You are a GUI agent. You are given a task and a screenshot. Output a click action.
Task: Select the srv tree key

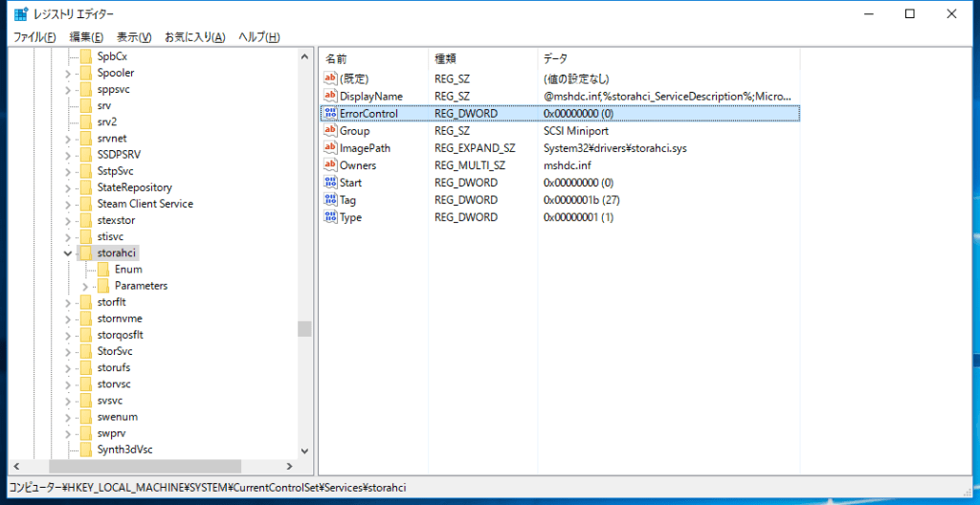104,105
